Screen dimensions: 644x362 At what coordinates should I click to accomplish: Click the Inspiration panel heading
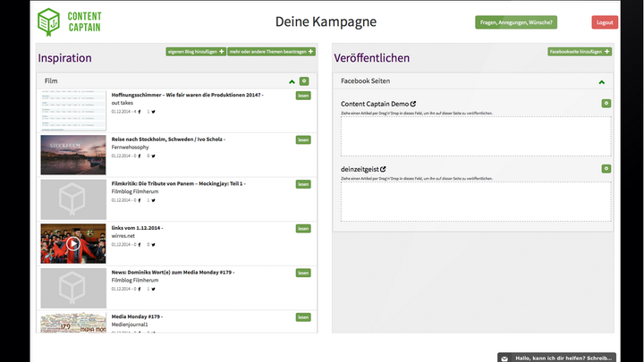click(x=65, y=58)
